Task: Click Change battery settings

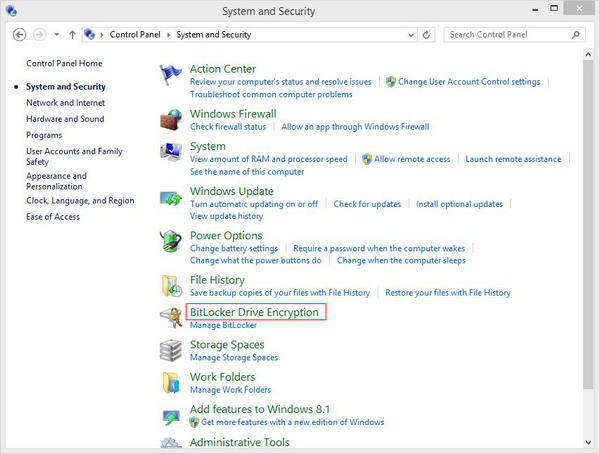Action: click(x=234, y=248)
